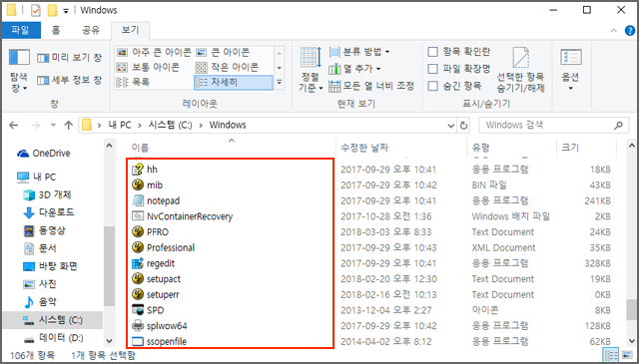This screenshot has height=364, width=639.
Task: Refresh the current folder view
Action: click(463, 126)
